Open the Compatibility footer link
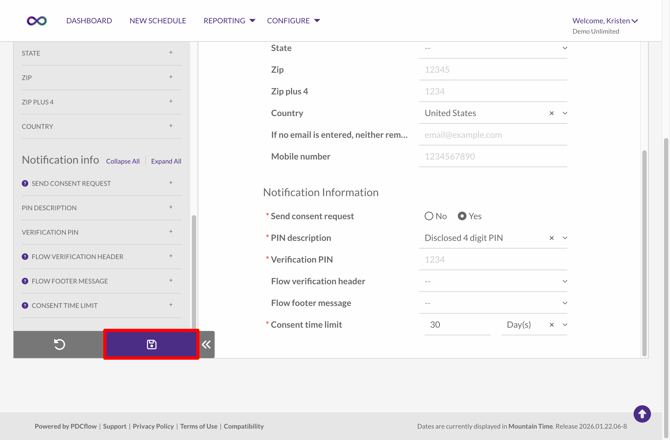The image size is (670, 440). tap(244, 426)
